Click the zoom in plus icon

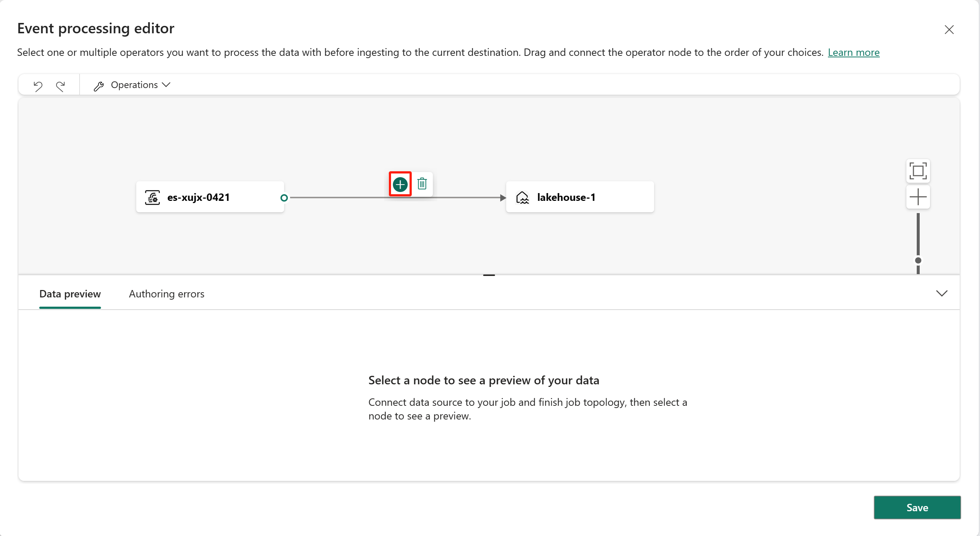click(918, 196)
